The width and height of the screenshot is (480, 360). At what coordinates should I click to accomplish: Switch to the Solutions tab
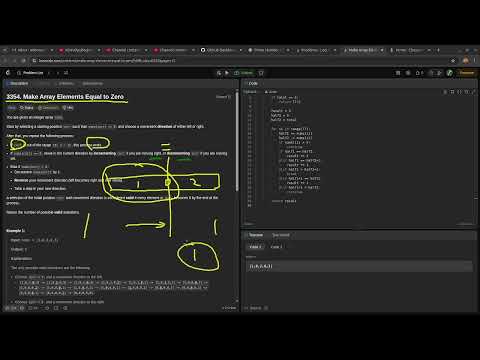[x=64, y=83]
